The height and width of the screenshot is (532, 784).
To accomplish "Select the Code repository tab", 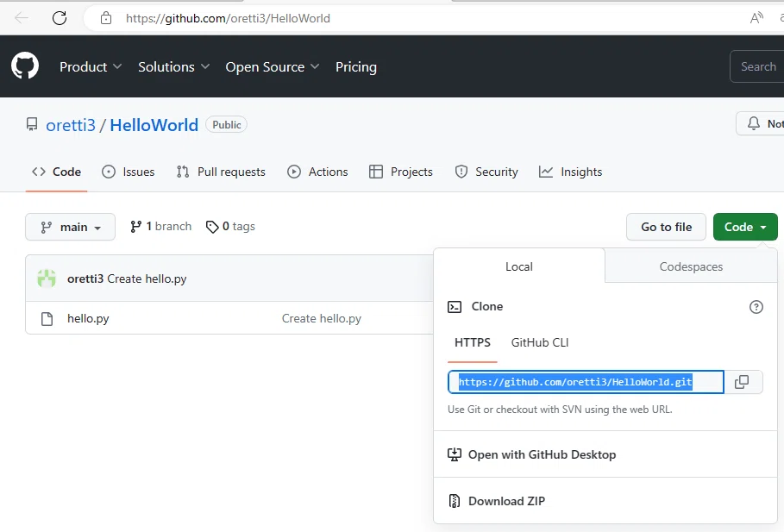I will tap(57, 172).
